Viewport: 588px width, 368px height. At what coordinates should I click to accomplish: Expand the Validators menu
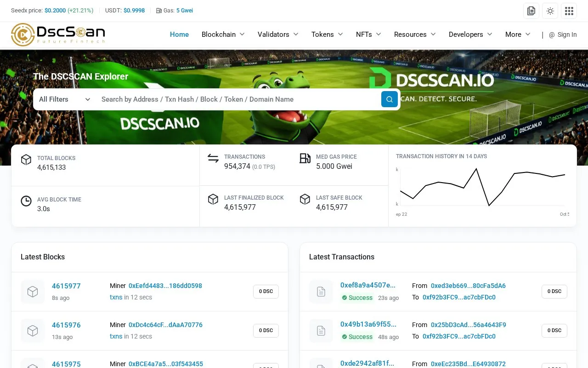click(278, 34)
